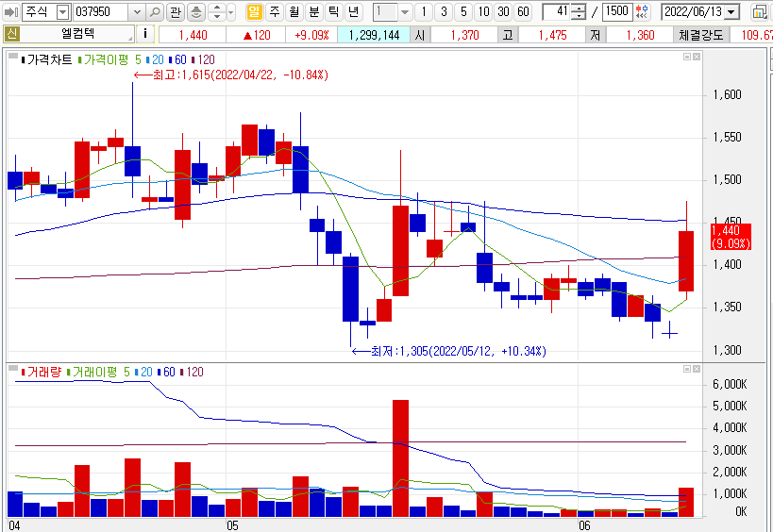Click the 가격이평 moving average legend label
Viewport: 773px width, 532px height.
(x=106, y=60)
